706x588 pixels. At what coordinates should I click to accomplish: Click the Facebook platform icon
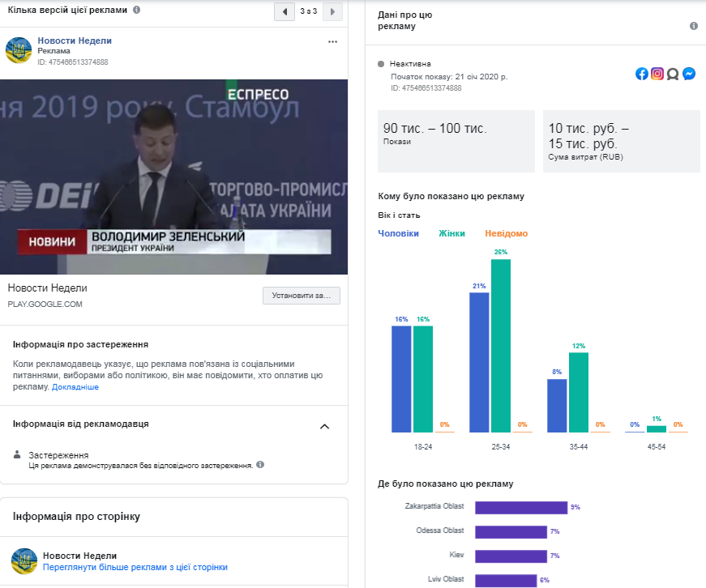coord(642,74)
